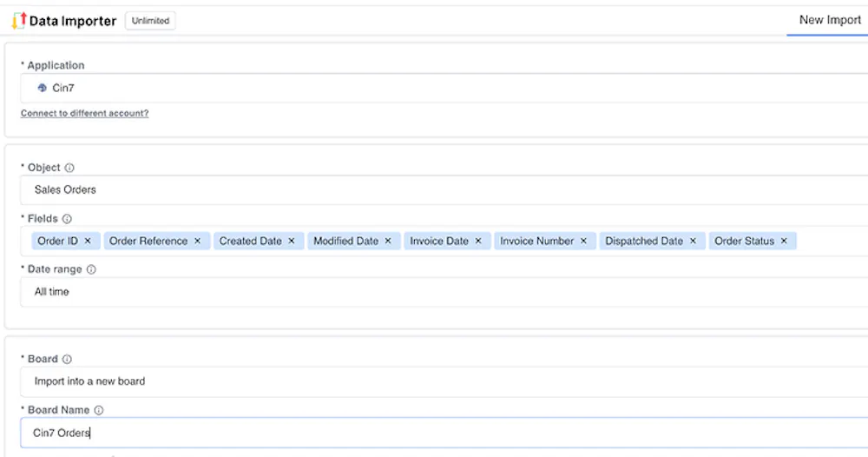Click the Board Name label
This screenshot has width=868, height=457.
point(59,410)
